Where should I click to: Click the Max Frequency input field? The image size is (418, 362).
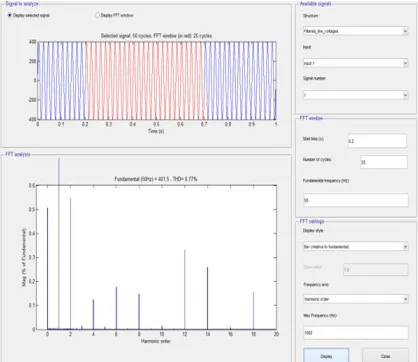click(x=355, y=333)
